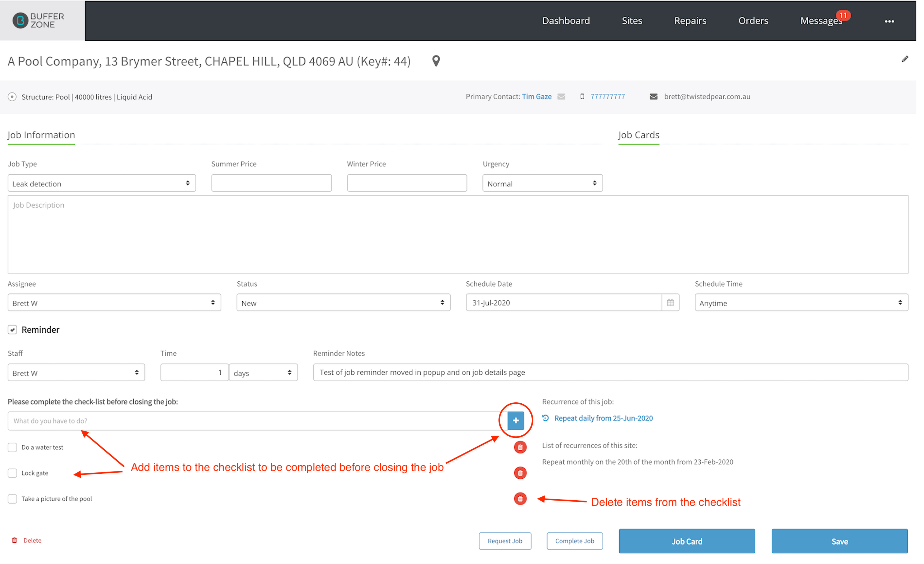Click the Request Job button

pos(505,541)
